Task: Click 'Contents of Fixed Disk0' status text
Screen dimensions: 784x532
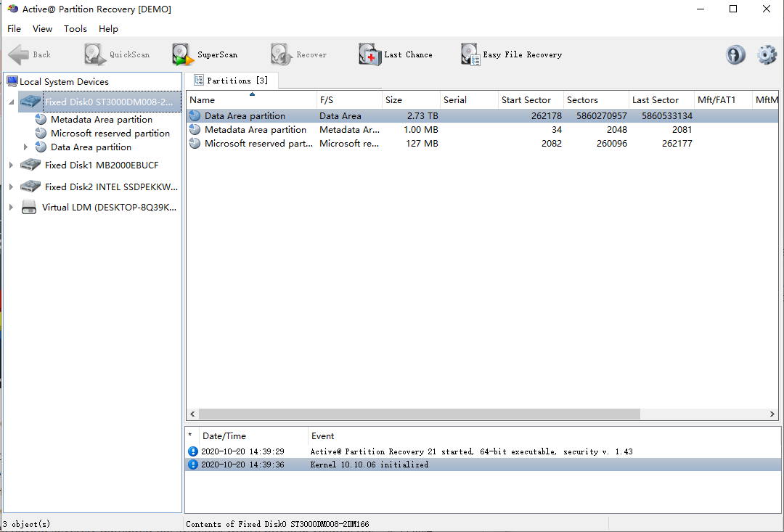Action: [277, 524]
